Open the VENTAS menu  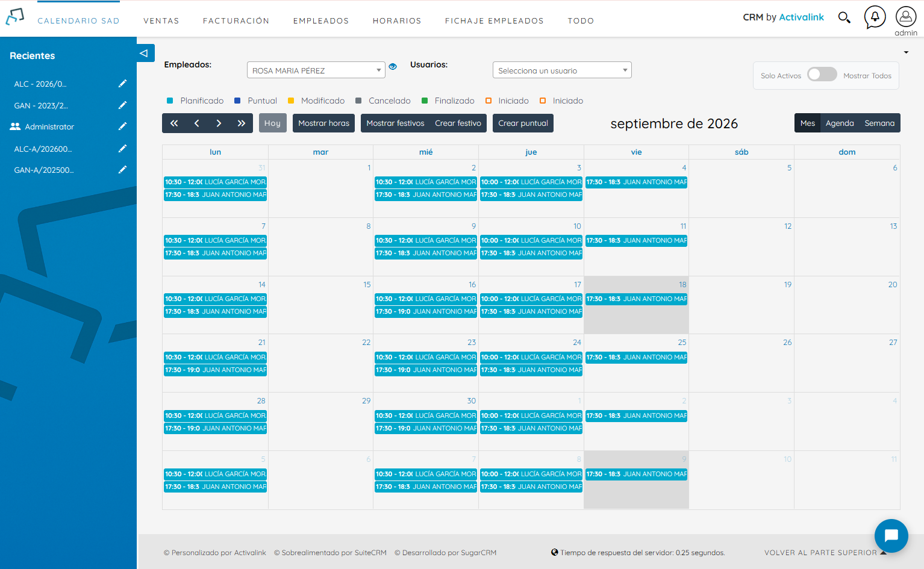point(161,20)
